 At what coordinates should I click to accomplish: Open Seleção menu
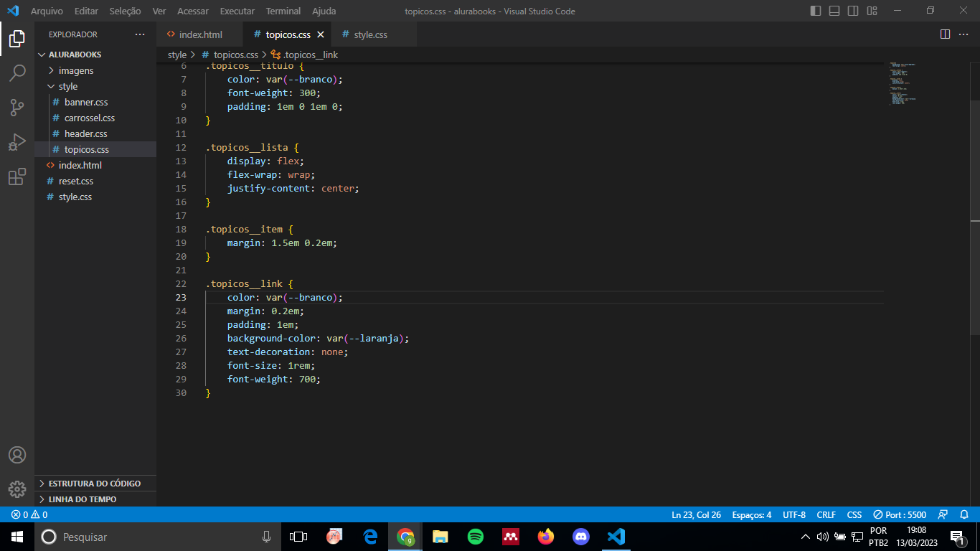pyautogui.click(x=125, y=11)
